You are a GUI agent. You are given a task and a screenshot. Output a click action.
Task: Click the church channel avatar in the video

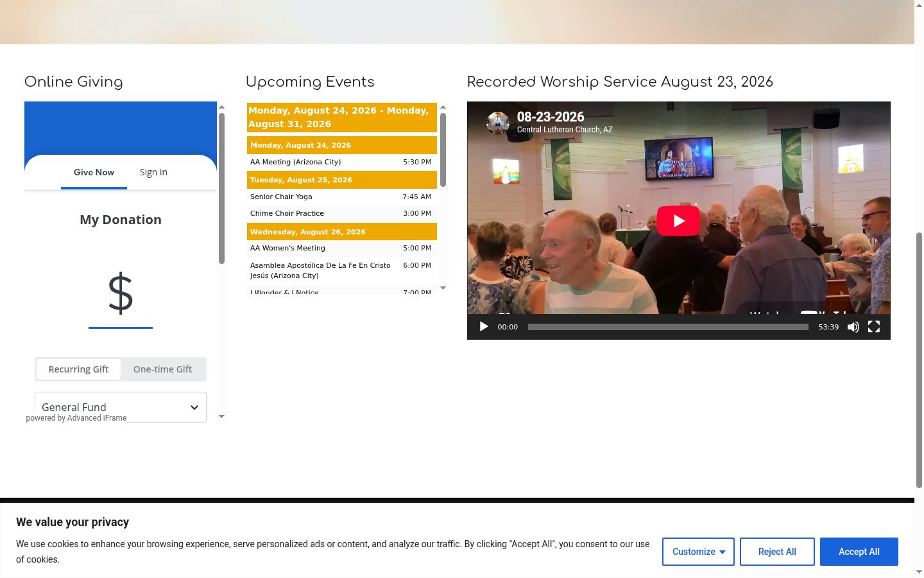coord(498,123)
